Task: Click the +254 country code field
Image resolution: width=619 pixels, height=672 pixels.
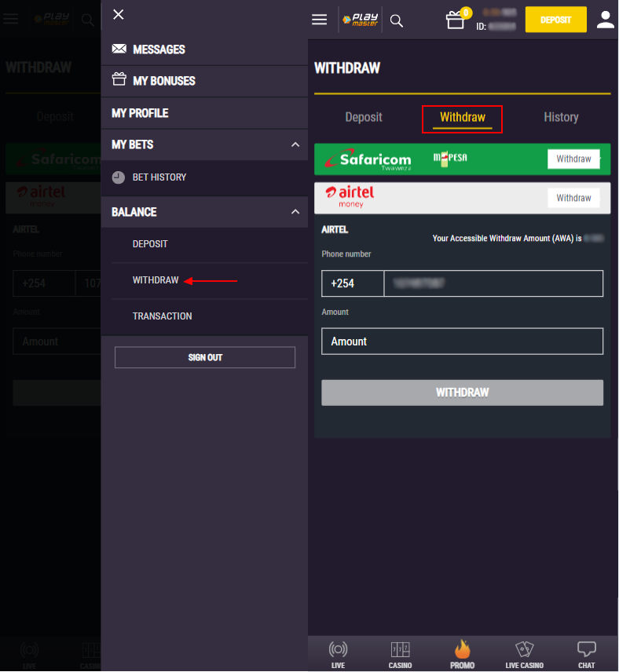Action: (x=353, y=283)
